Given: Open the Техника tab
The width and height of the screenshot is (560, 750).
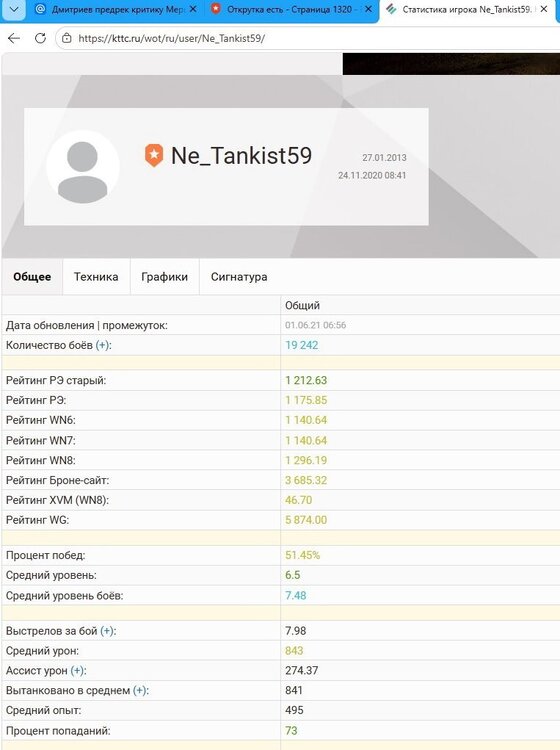Looking at the screenshot, I should pyautogui.click(x=96, y=276).
